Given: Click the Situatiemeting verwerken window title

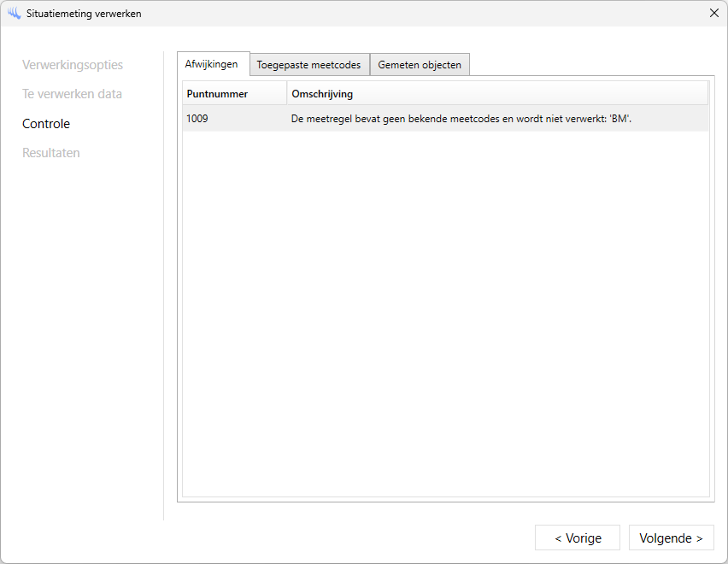Looking at the screenshot, I should [x=84, y=14].
